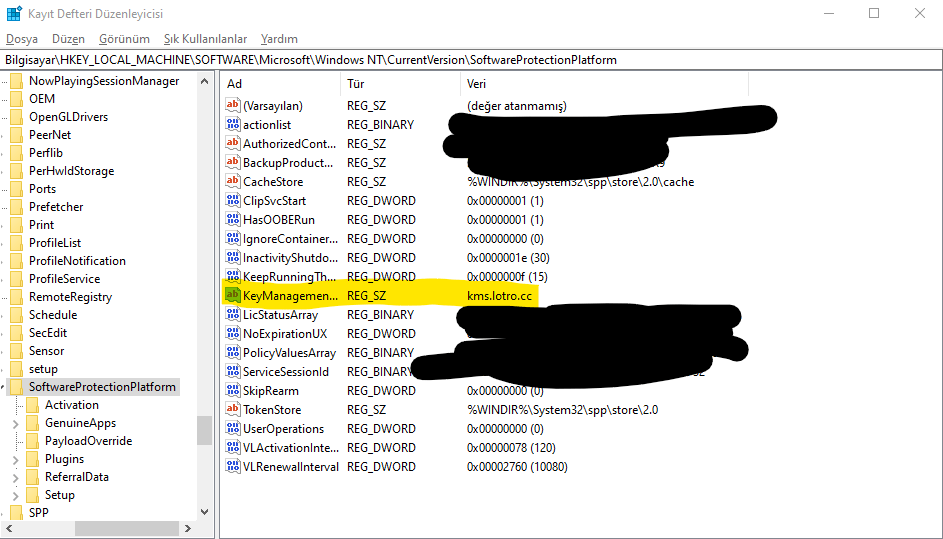Click the DWORD icon of NoExpirationUX value
This screenshot has width=943, height=539.
[233, 333]
